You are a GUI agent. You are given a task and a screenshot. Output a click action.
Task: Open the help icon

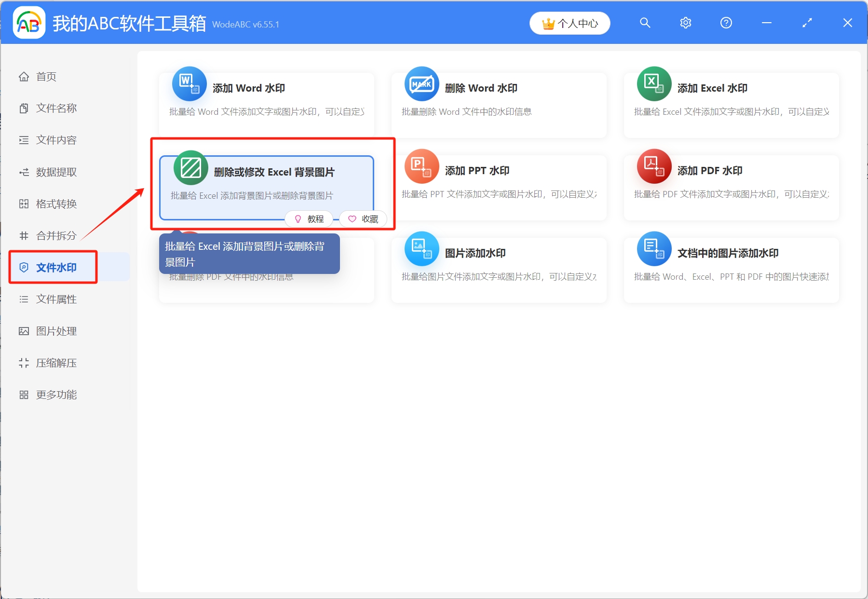coord(725,22)
